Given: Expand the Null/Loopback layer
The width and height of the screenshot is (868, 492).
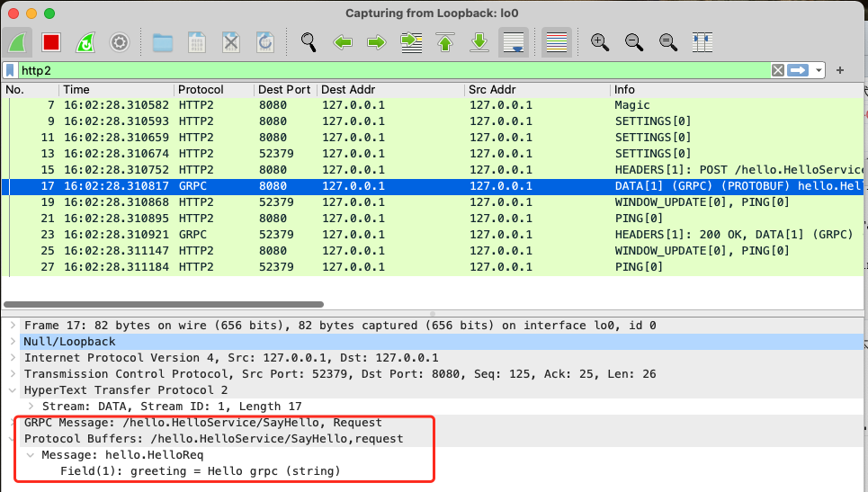Looking at the screenshot, I should point(13,342).
